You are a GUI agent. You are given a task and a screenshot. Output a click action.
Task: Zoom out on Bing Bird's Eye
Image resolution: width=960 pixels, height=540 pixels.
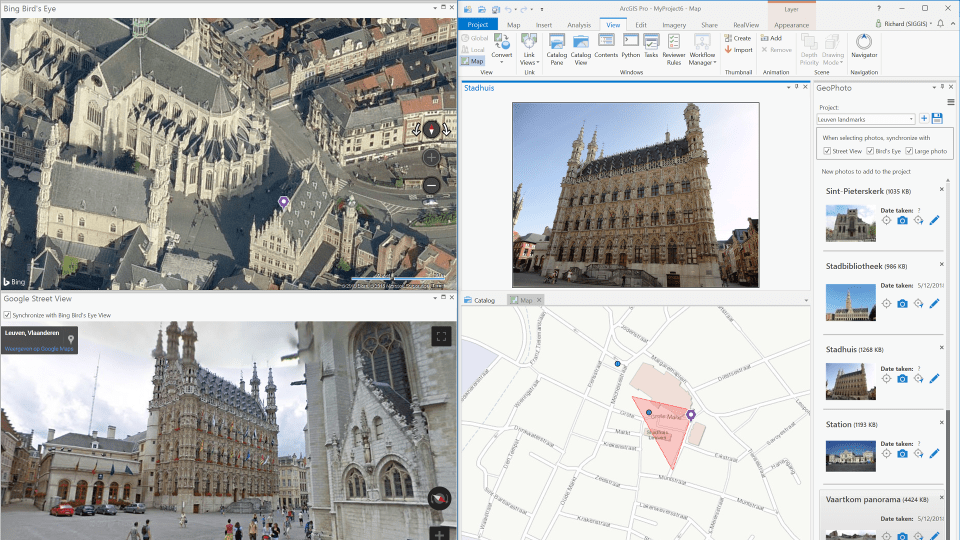pos(431,185)
